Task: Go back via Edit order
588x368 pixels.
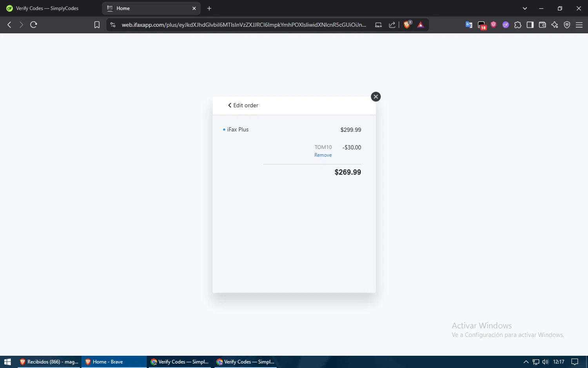Action: 243,105
